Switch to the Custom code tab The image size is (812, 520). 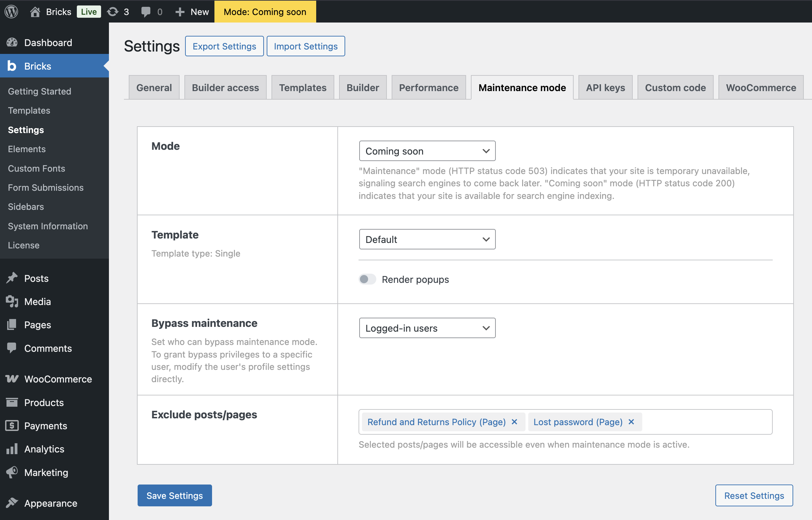[675, 88]
